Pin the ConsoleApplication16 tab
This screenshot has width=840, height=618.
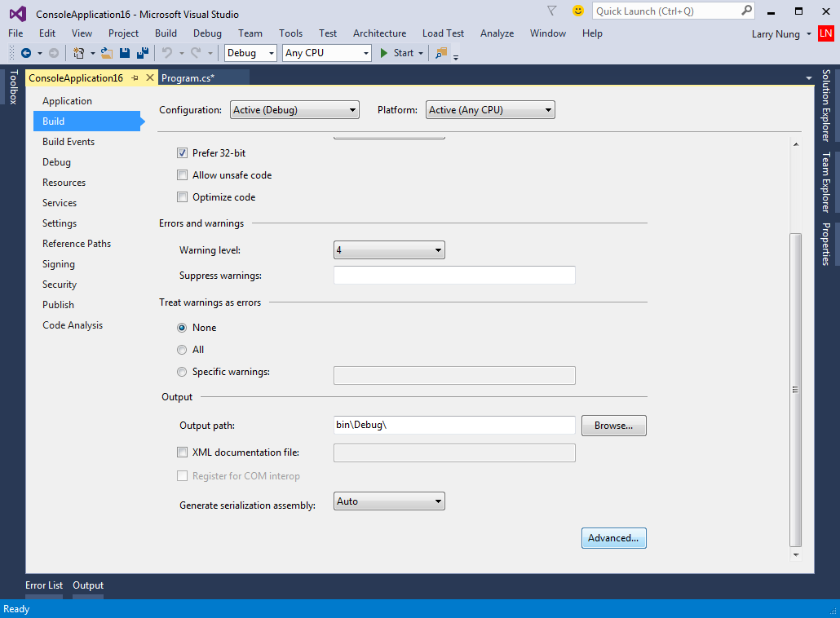[x=135, y=78]
